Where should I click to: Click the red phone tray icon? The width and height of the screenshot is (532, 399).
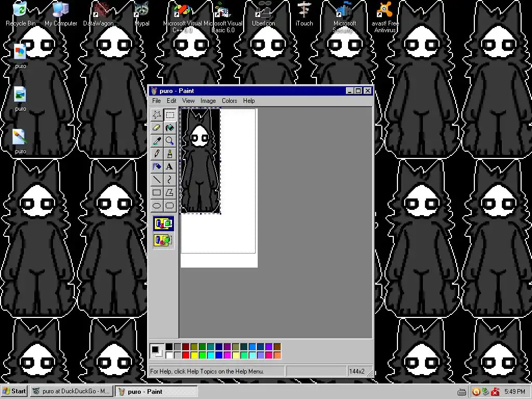pyautogui.click(x=495, y=392)
